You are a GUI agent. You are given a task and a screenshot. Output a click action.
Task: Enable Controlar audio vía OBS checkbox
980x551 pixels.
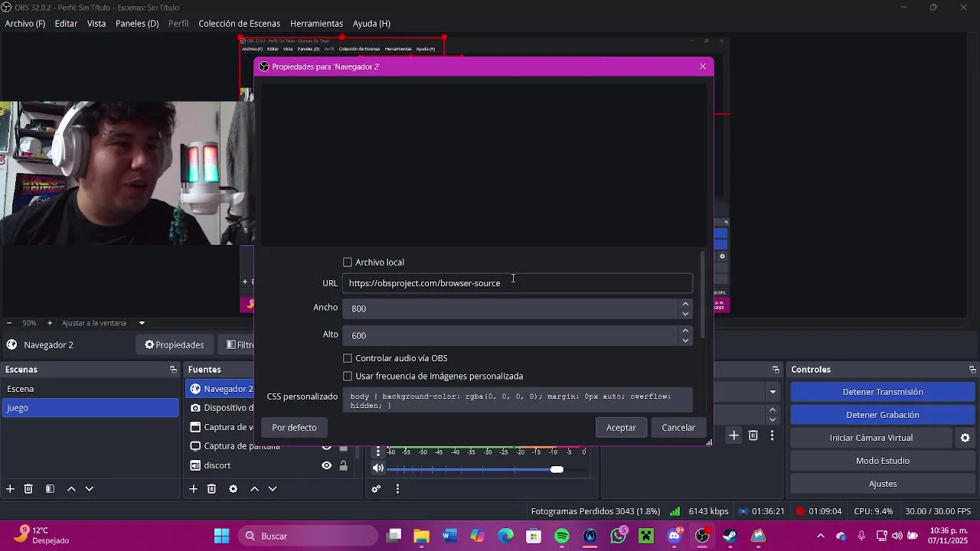click(x=348, y=358)
